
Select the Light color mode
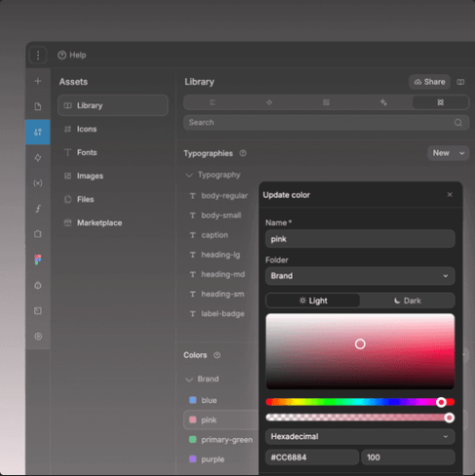[313, 300]
